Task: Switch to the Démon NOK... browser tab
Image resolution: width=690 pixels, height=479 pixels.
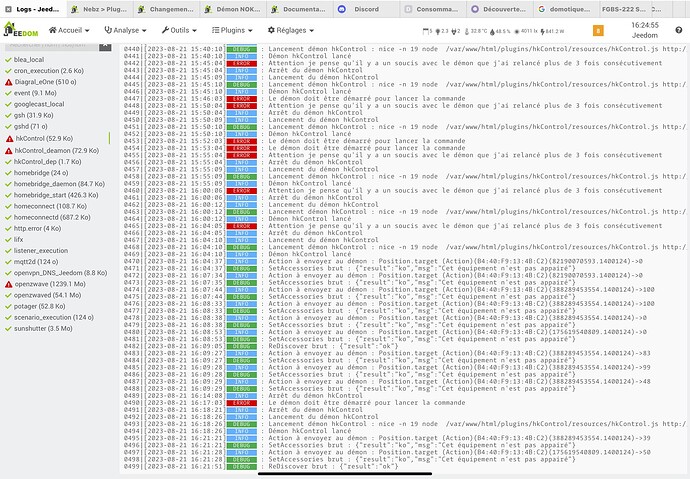Action: 232,9
